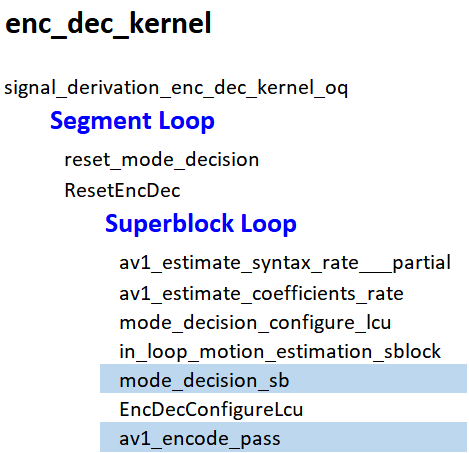Select in_loop_motion_estimation_sblock entry
The width and height of the screenshot is (469, 453).
point(280,352)
